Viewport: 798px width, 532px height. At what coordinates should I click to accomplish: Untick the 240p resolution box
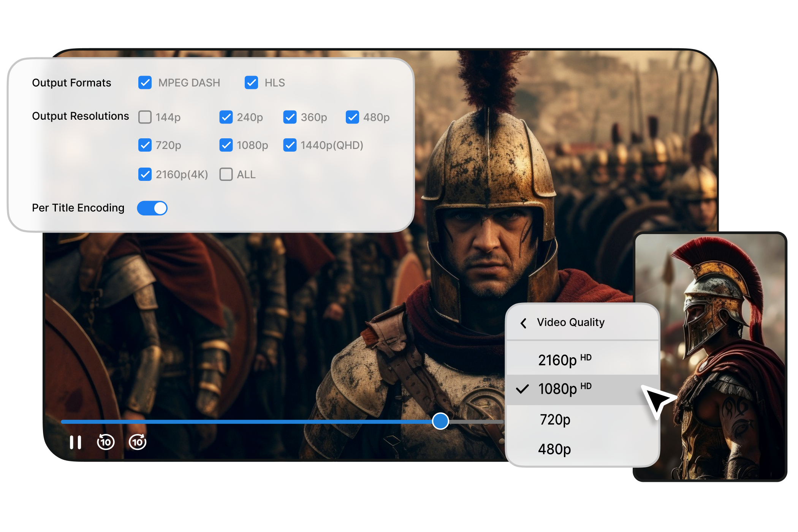point(226,117)
